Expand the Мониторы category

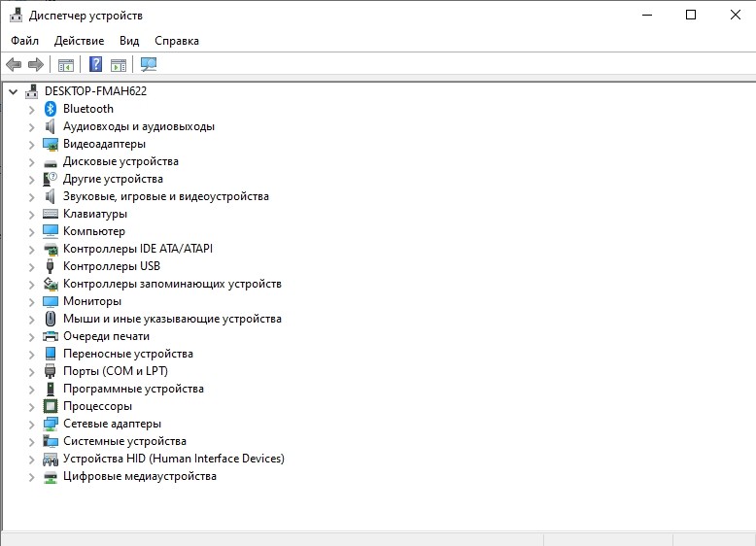click(x=31, y=302)
